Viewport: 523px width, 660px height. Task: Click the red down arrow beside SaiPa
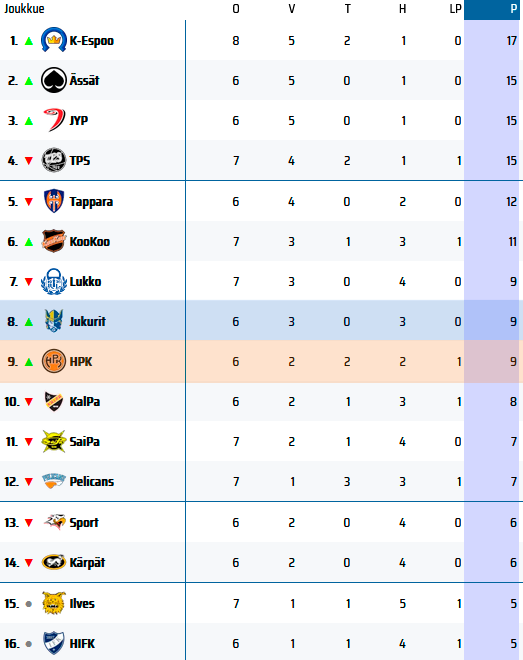tap(29, 442)
